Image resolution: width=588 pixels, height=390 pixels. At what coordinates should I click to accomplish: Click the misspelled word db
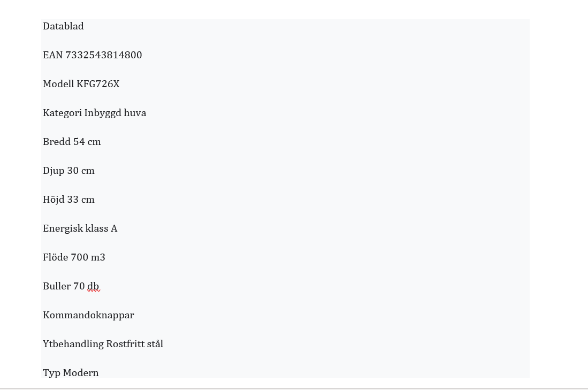click(94, 286)
